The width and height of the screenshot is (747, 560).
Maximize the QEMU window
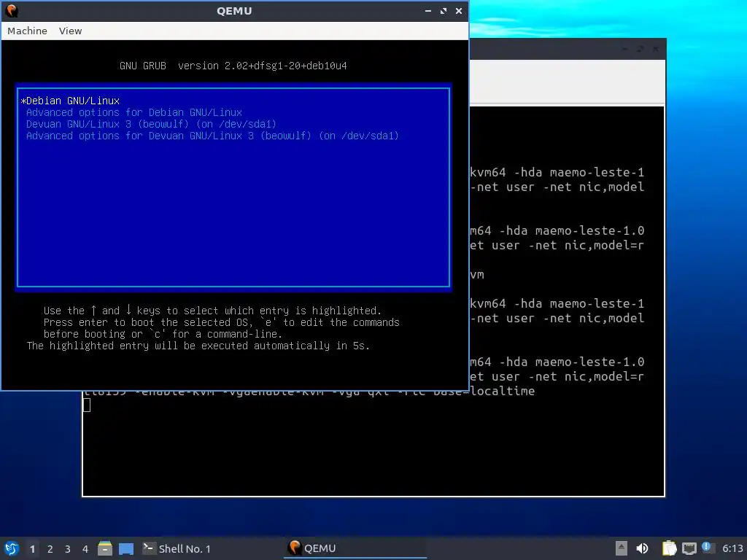point(443,10)
